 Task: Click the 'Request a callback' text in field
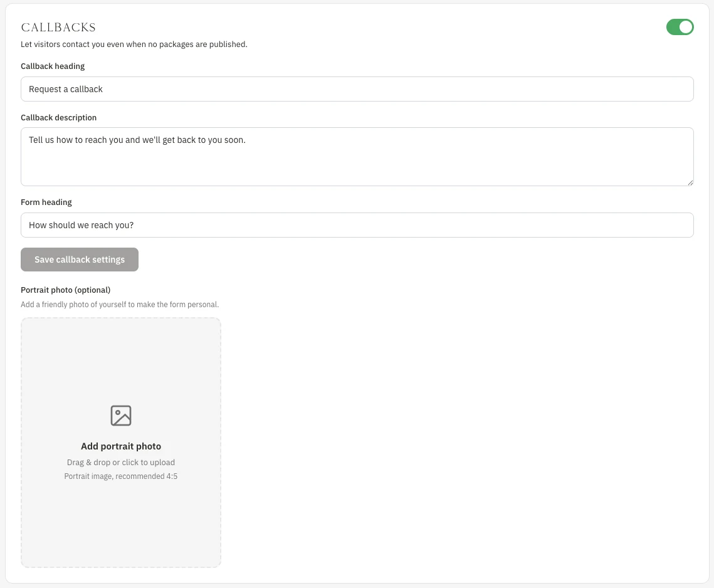(x=66, y=89)
